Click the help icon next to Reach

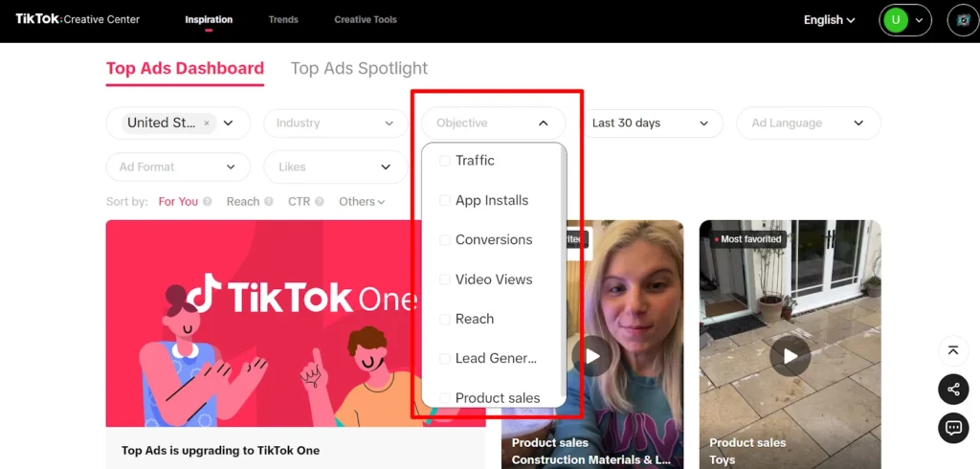(269, 202)
